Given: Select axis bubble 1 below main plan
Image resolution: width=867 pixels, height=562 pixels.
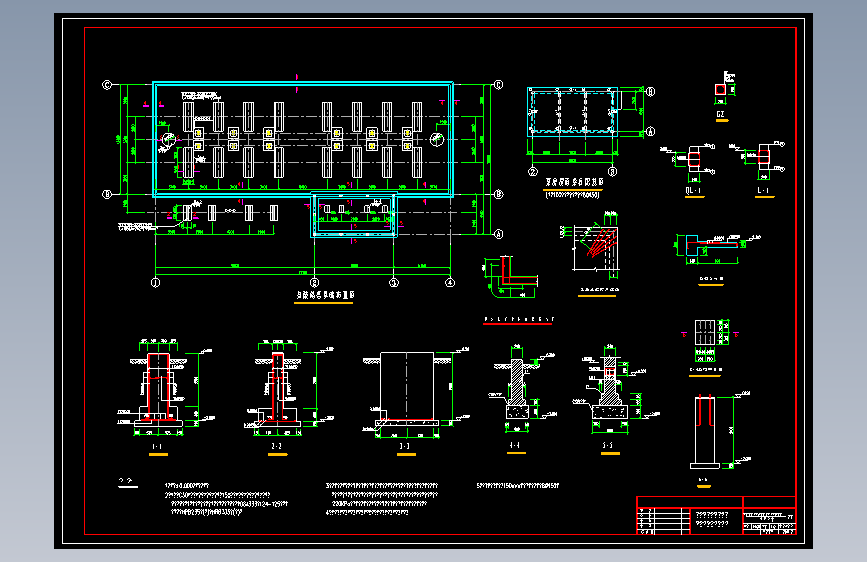Looking at the screenshot, I should (x=155, y=283).
